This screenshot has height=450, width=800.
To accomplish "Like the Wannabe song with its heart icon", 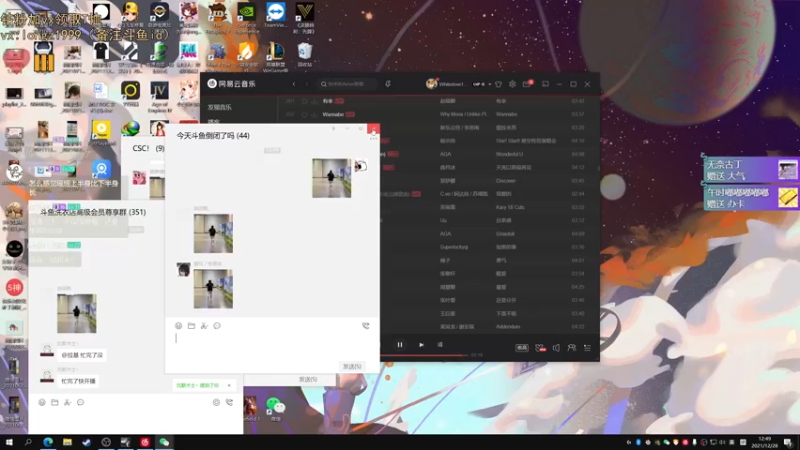I will click(x=304, y=115).
